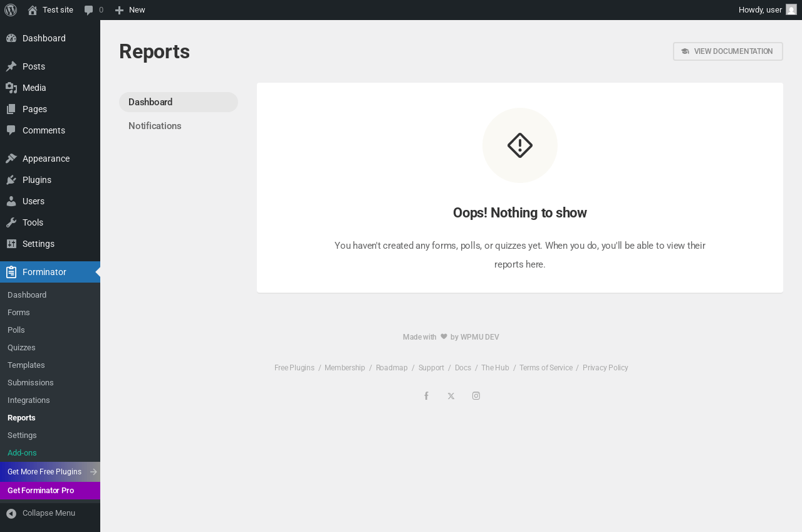The height and width of the screenshot is (532, 802).
Task: Click the user avatar in admin bar
Action: (791, 9)
